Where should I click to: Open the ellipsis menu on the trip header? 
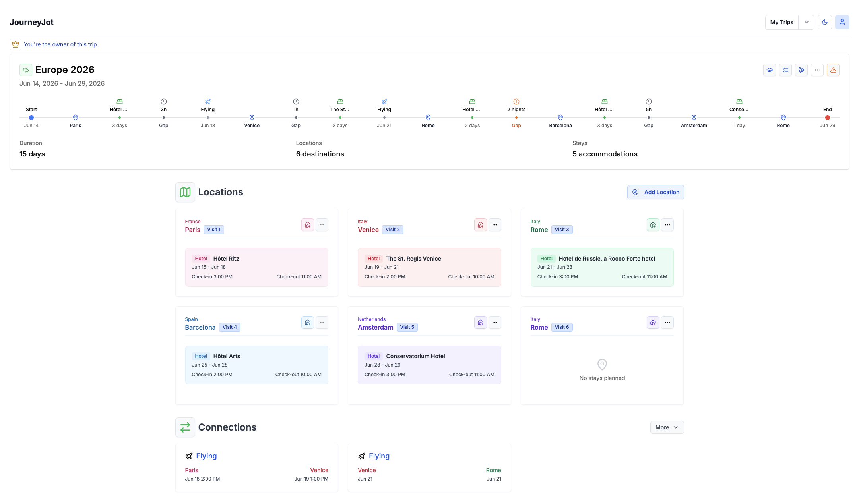[x=818, y=70]
